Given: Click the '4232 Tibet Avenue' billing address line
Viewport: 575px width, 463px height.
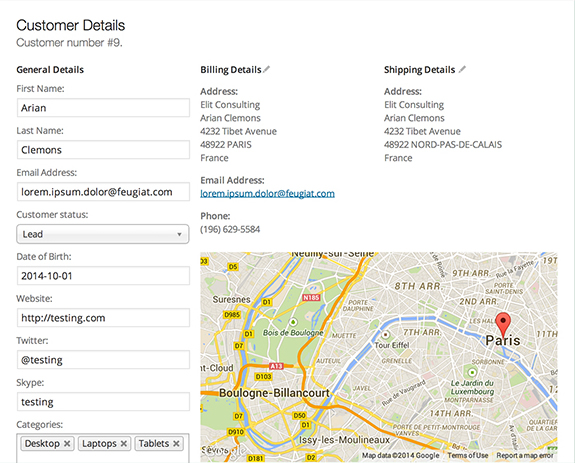Looking at the screenshot, I should [238, 131].
